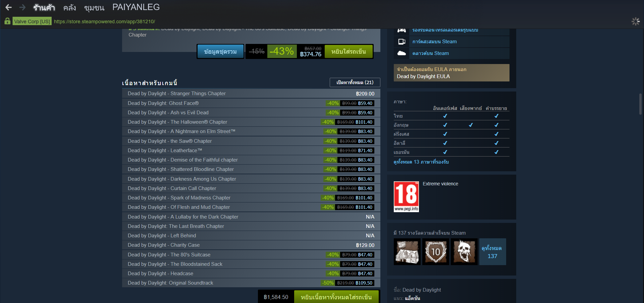The height and width of the screenshot is (303, 644).
Task: Open the Left Behind DLC row
Action: [x=251, y=236]
